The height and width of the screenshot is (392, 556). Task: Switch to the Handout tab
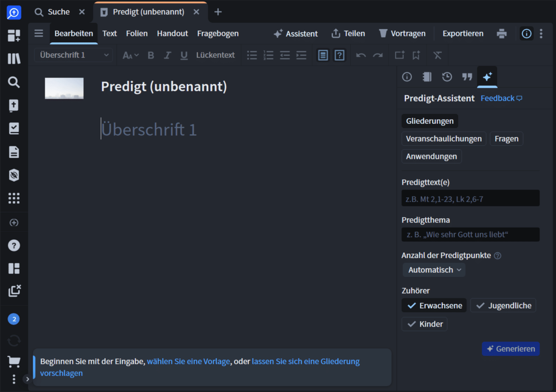[172, 34]
